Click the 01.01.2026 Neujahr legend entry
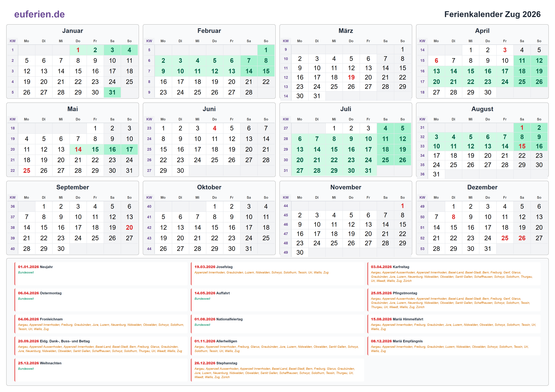The image size is (555, 392). (101, 274)
